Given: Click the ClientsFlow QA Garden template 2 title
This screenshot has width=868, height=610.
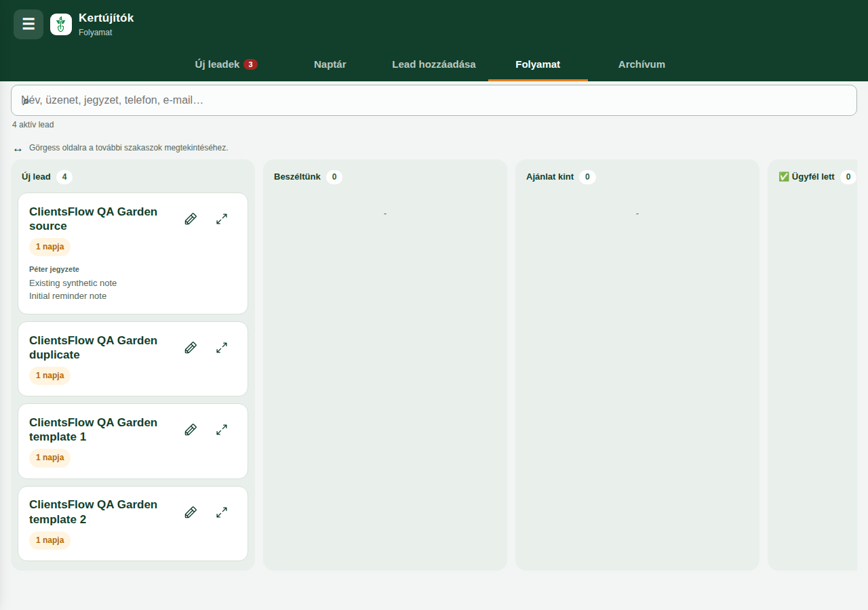Looking at the screenshot, I should 93,512.
